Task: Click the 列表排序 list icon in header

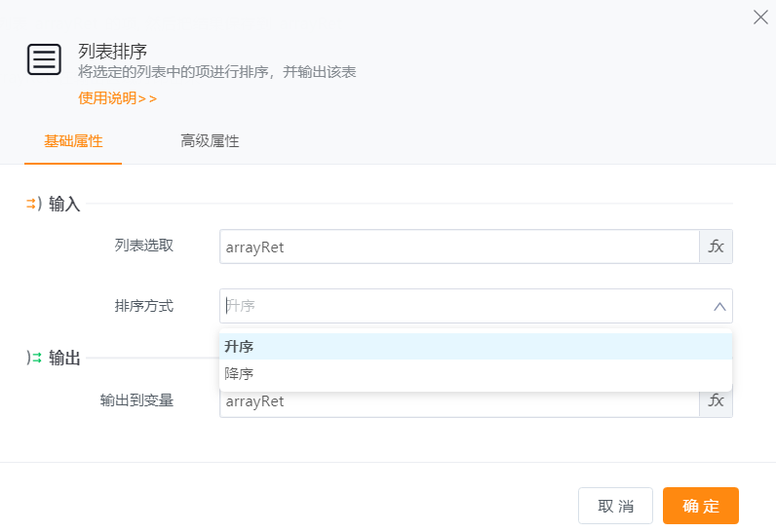Action: 44,59
